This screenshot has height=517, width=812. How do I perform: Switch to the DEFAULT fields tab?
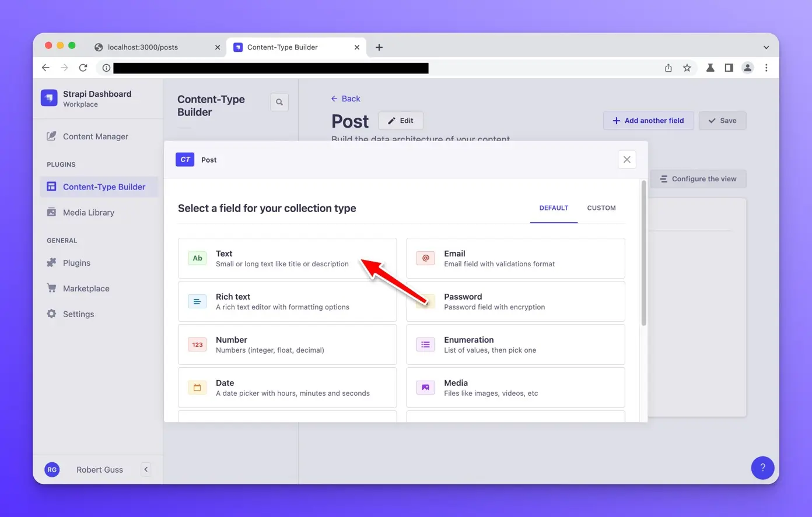[554, 208]
